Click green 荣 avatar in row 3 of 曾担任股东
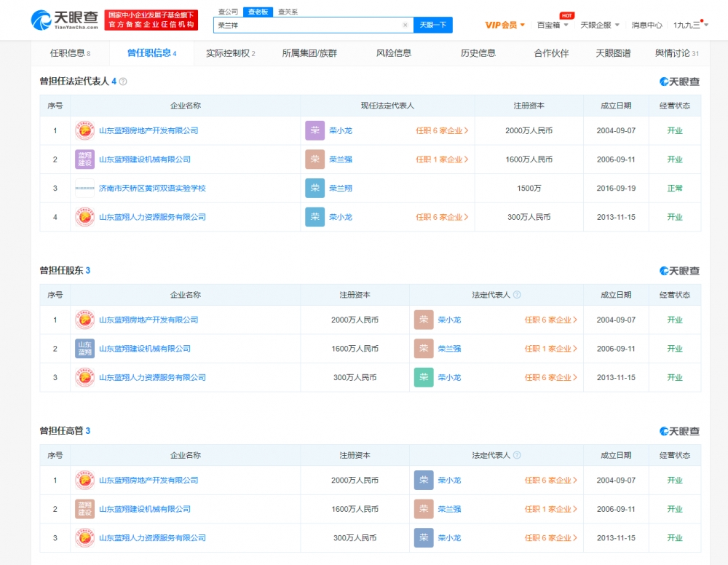 424,377
